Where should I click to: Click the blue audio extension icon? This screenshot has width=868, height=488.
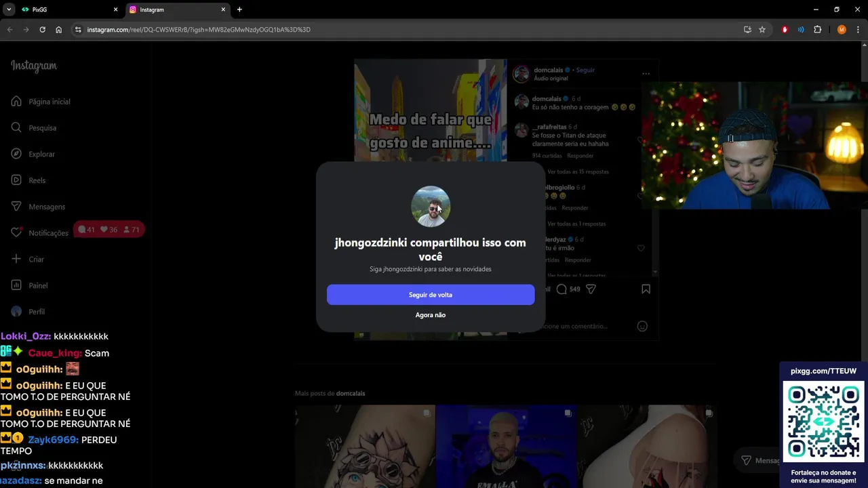click(x=801, y=30)
